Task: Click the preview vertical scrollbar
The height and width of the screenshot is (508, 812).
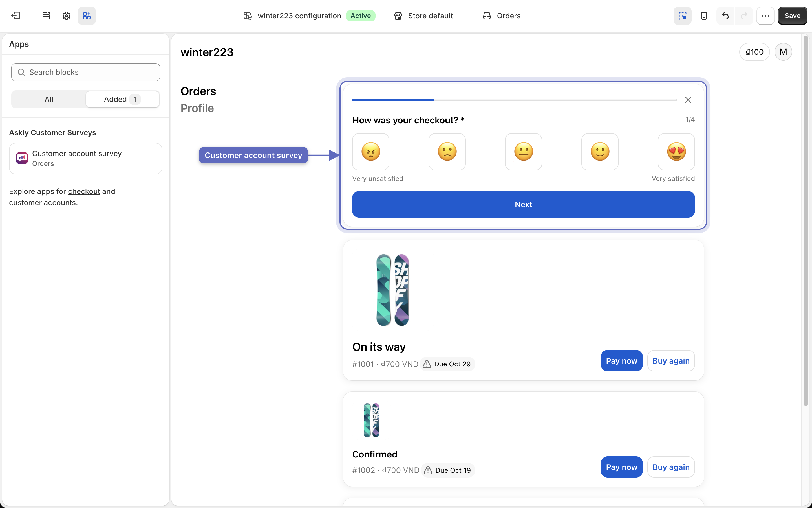Action: click(x=806, y=220)
